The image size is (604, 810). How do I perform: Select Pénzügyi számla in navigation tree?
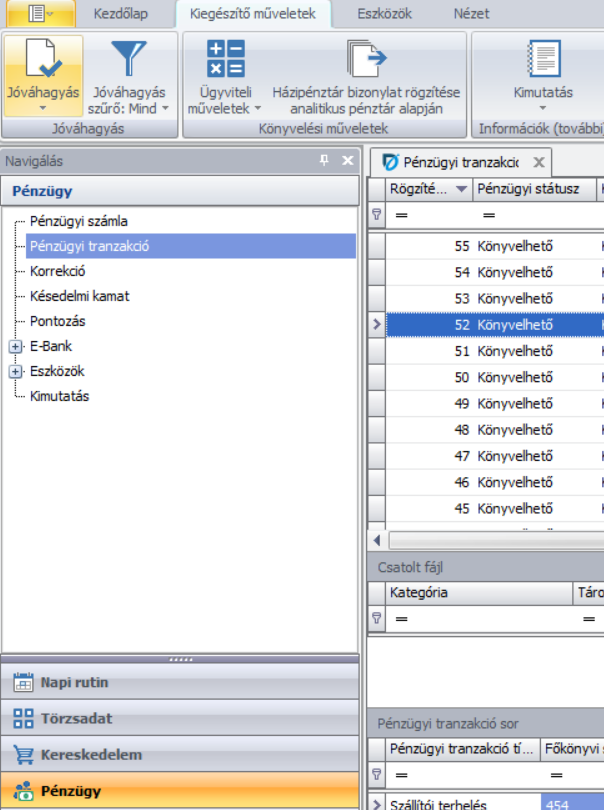coord(78,221)
